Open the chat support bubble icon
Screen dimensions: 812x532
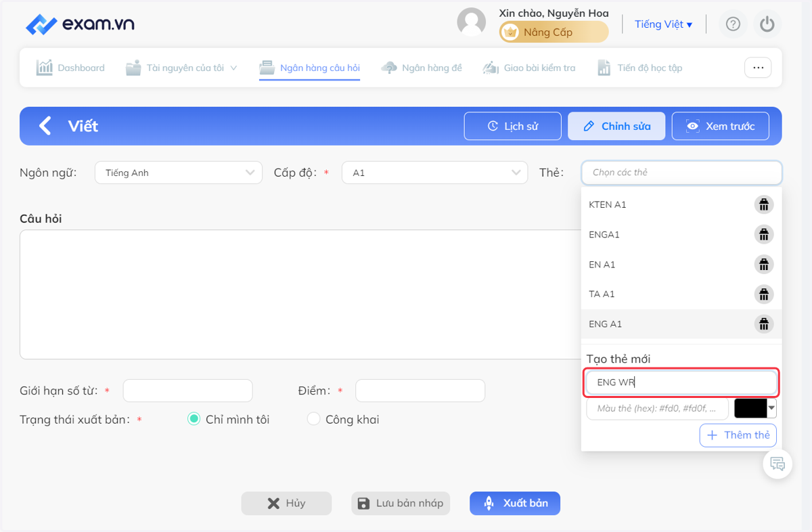tap(777, 464)
